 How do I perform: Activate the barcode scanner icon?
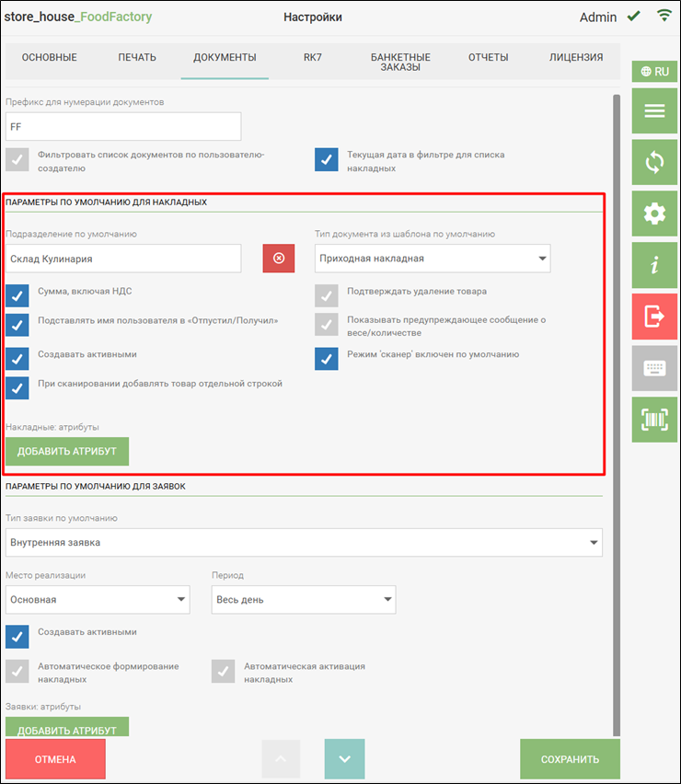(654, 420)
